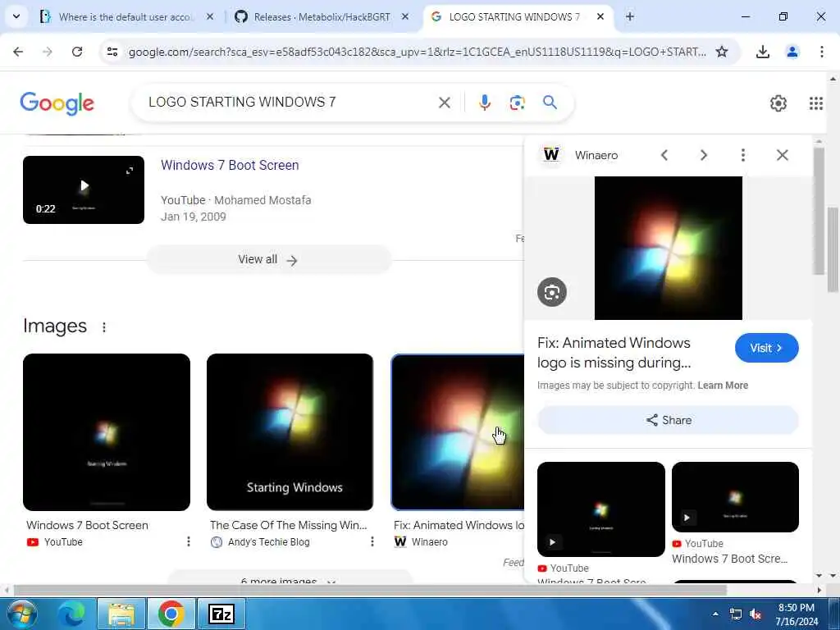
Task: Open preview title 'Fix: Animated Windows logo is missing'
Action: [x=614, y=353]
